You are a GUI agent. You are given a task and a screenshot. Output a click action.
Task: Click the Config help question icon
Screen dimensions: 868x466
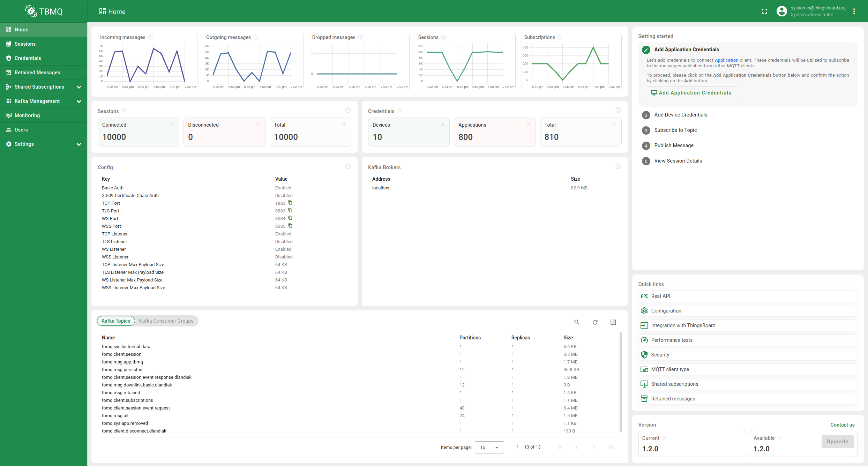[x=348, y=166]
